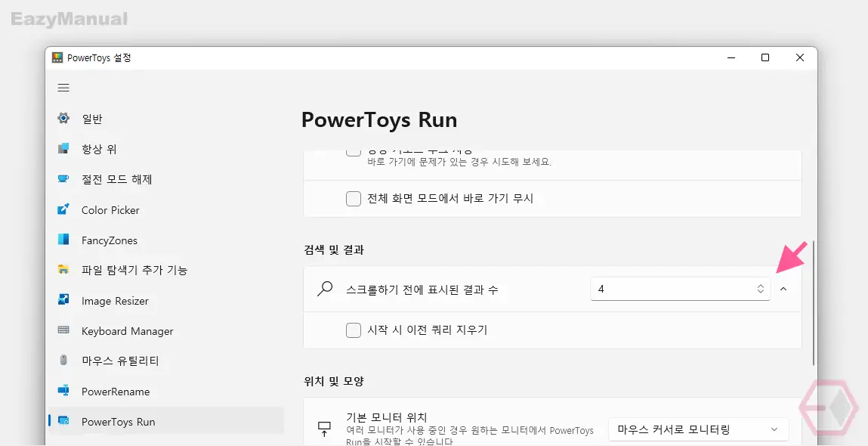The width and height of the screenshot is (868, 446).
Task: Click the vertical scrollbar of settings page
Action: coord(814,302)
